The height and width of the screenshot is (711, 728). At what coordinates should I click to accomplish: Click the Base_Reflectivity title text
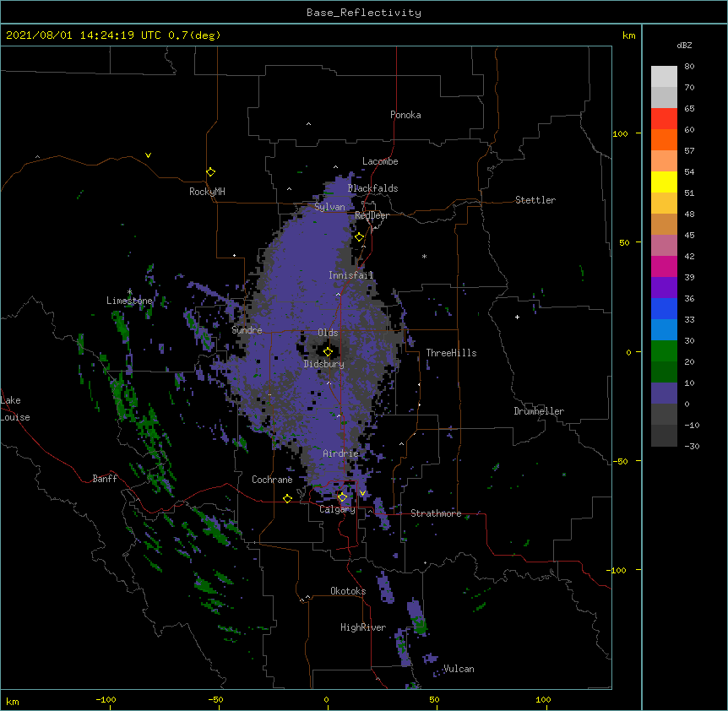pyautogui.click(x=364, y=13)
